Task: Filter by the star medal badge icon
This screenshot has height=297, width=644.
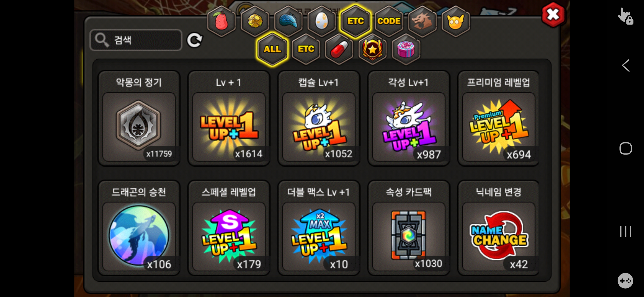Action: 373,49
